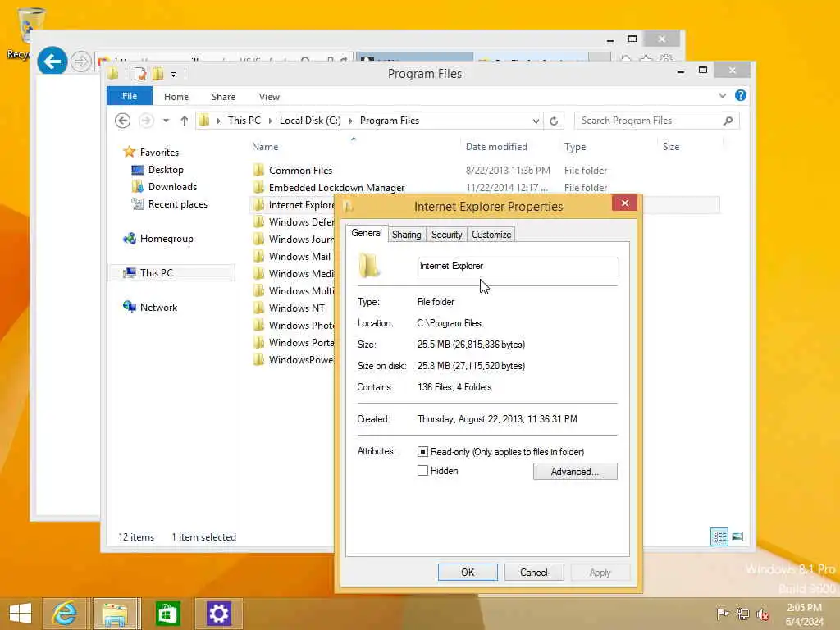Switch to large icons view layout
This screenshot has height=630, width=840.
point(737,536)
